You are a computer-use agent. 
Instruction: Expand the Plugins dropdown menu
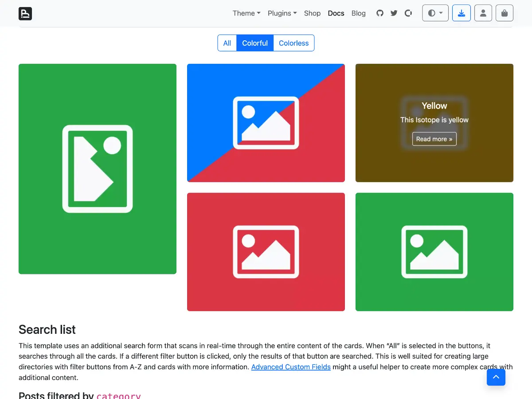(282, 13)
